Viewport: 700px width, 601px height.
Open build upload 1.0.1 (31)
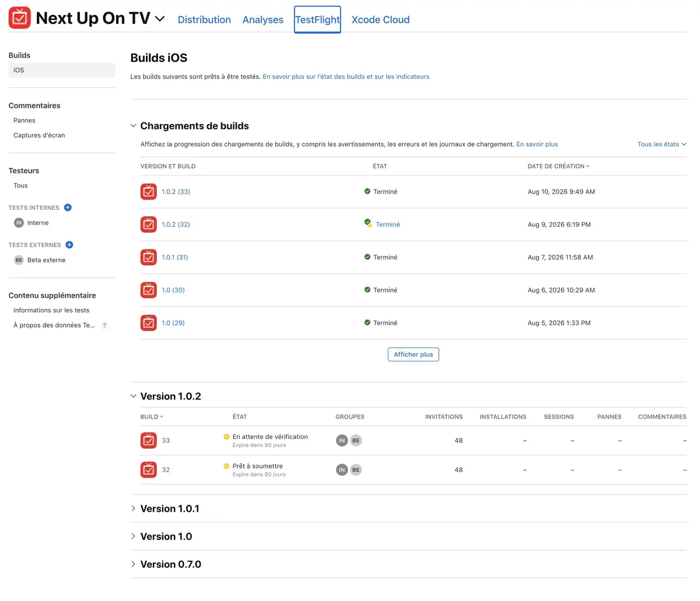175,257
